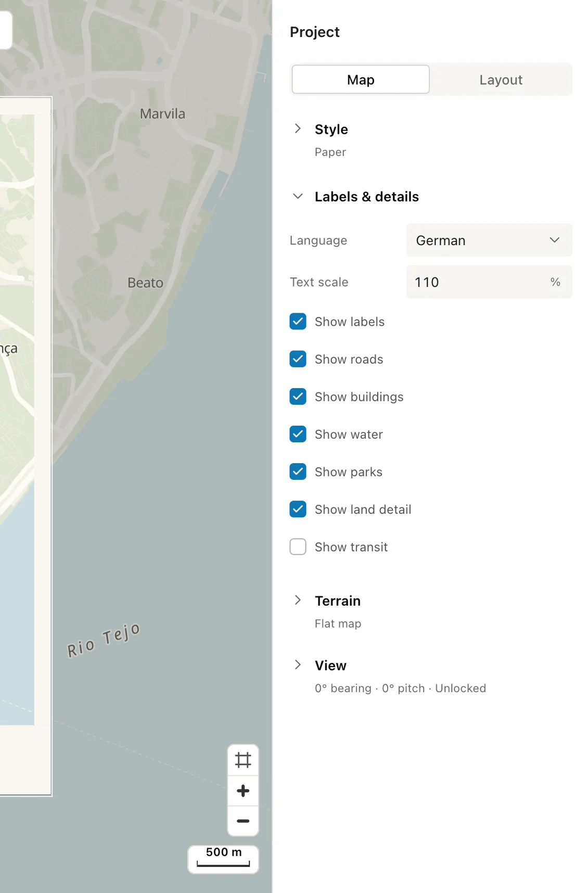Expand the Style section chevron
The image size is (588, 893).
tap(298, 129)
